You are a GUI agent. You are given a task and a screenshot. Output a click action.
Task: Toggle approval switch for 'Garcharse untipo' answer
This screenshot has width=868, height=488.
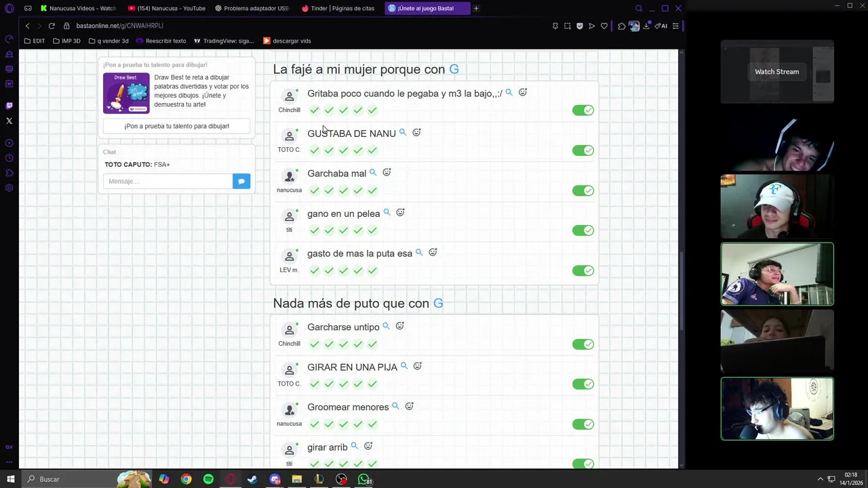click(583, 344)
